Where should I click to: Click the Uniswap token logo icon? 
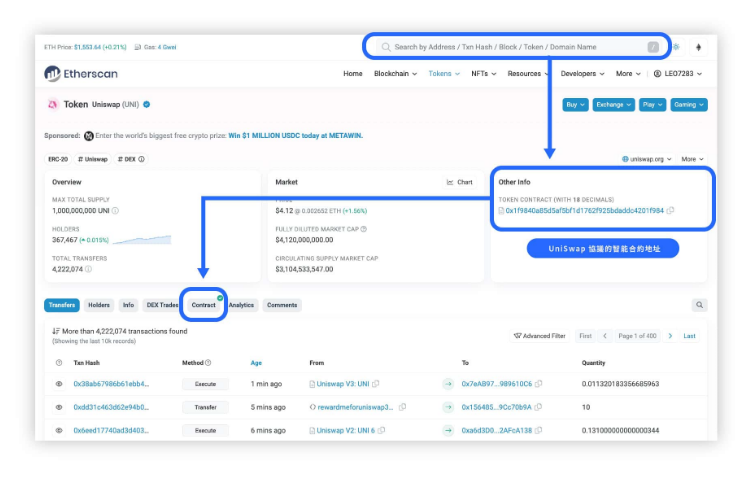[x=52, y=104]
